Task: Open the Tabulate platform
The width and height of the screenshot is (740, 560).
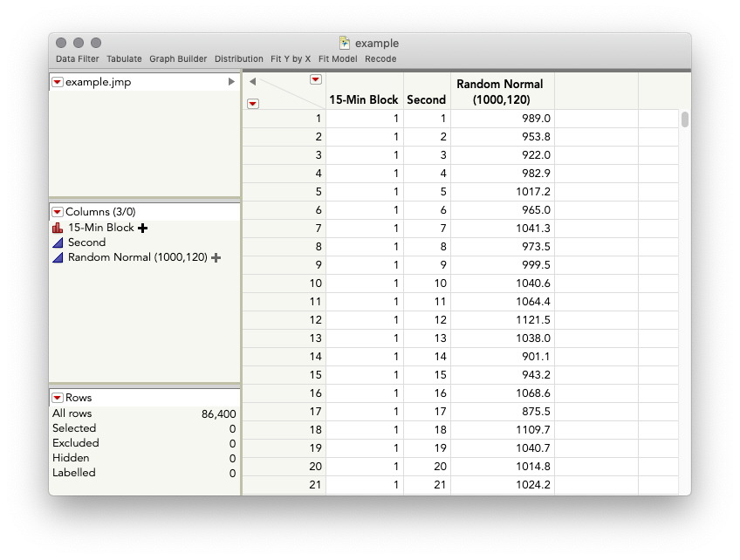Action: (124, 59)
